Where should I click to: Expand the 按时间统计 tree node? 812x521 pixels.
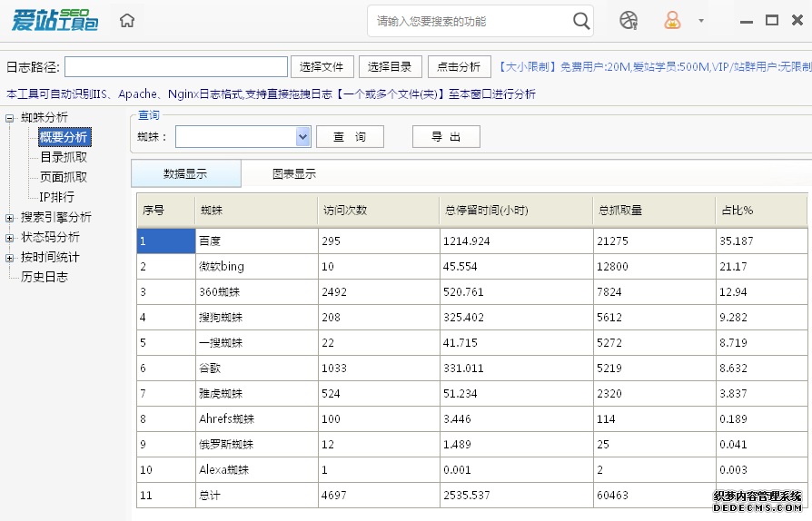click(9, 258)
